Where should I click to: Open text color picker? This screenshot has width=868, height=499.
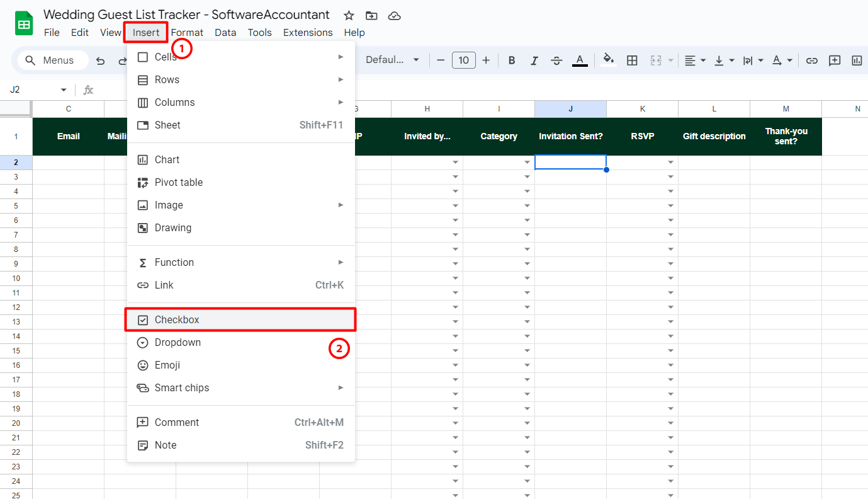[580, 60]
